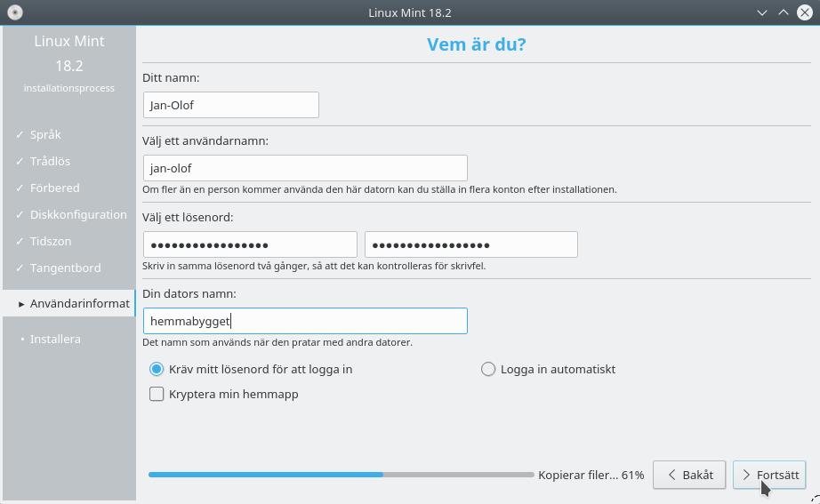820x504 pixels.
Task: Select Kräv mitt lösenord för att logga in
Action: (251, 369)
